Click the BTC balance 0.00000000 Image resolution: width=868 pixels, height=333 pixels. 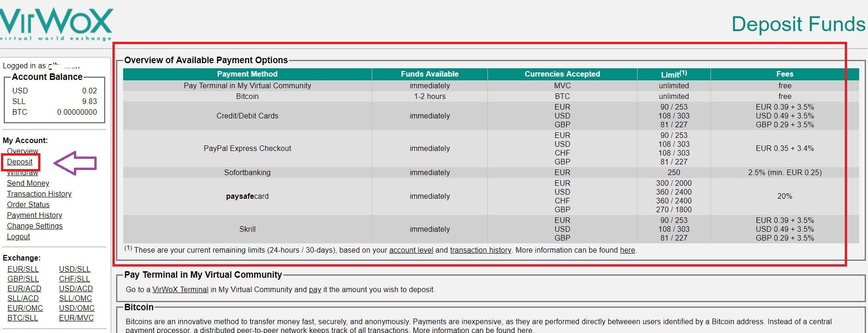77,112
